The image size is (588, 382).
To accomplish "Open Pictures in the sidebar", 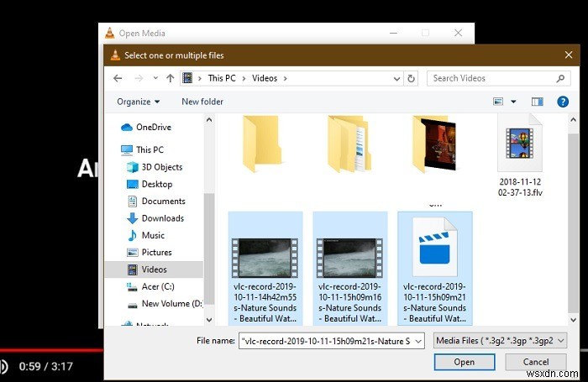I will tap(156, 253).
